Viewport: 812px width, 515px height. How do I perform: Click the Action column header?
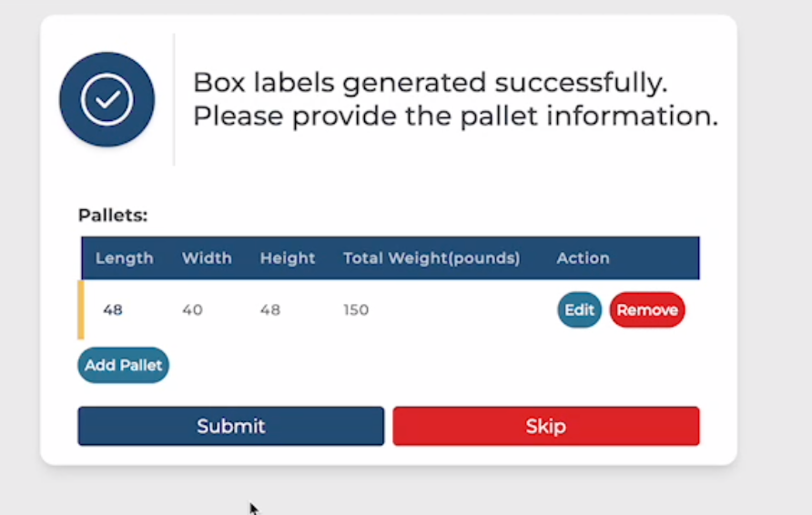point(583,258)
